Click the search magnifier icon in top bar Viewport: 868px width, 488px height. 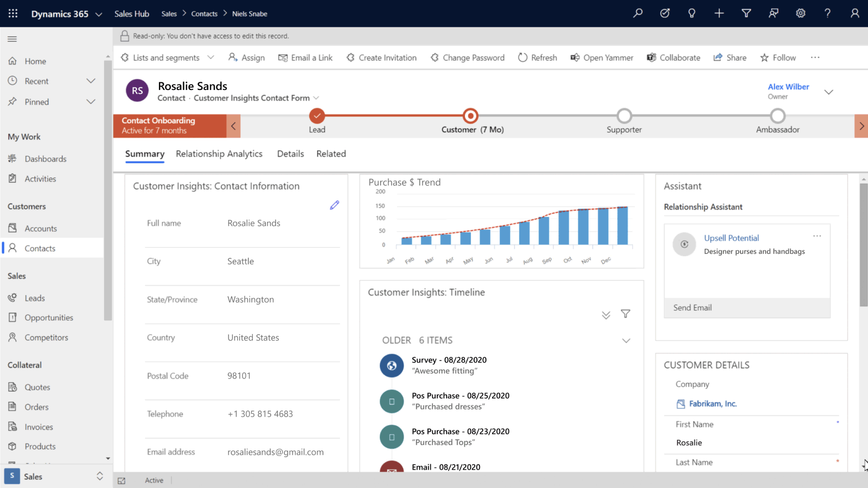coord(638,13)
